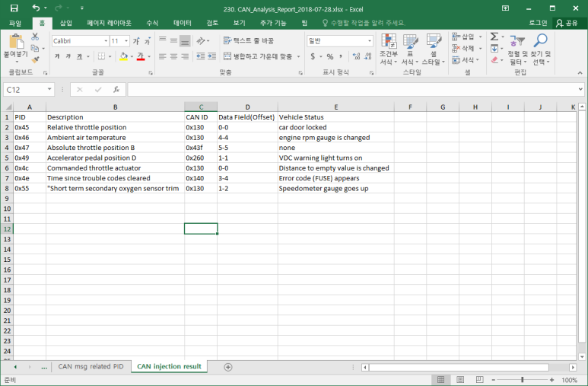
Task: Undo the last action
Action: tap(36, 8)
